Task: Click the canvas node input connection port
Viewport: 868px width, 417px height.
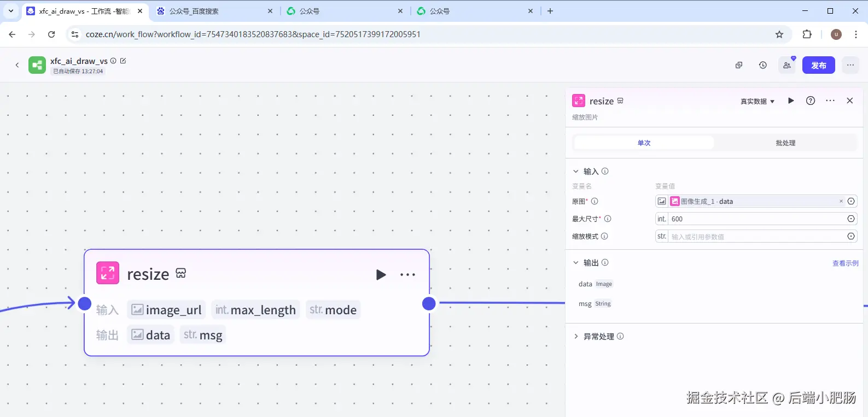Action: 85,303
